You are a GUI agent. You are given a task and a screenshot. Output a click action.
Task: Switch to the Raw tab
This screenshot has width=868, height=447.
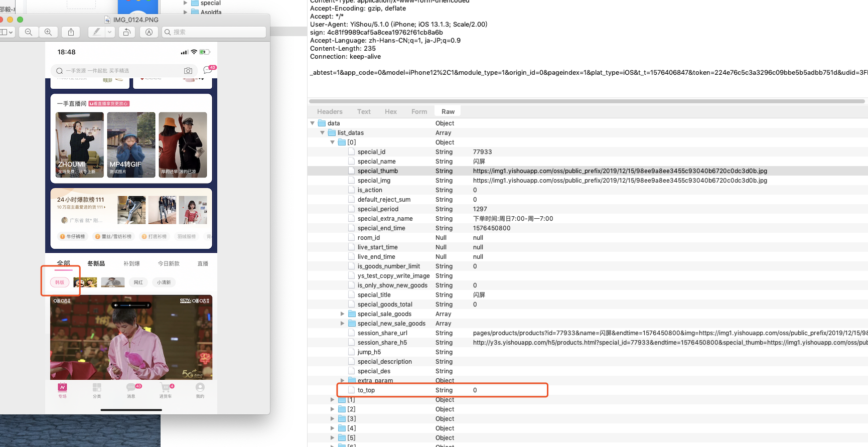[448, 111]
